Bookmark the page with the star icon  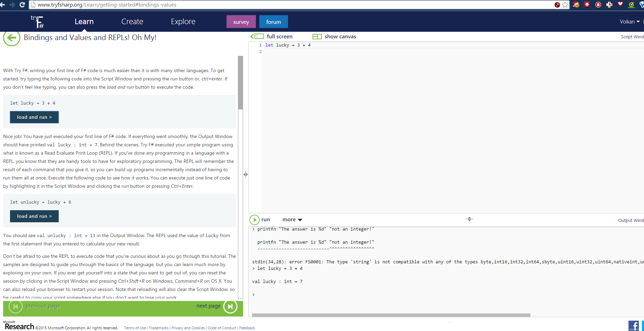click(565, 5)
